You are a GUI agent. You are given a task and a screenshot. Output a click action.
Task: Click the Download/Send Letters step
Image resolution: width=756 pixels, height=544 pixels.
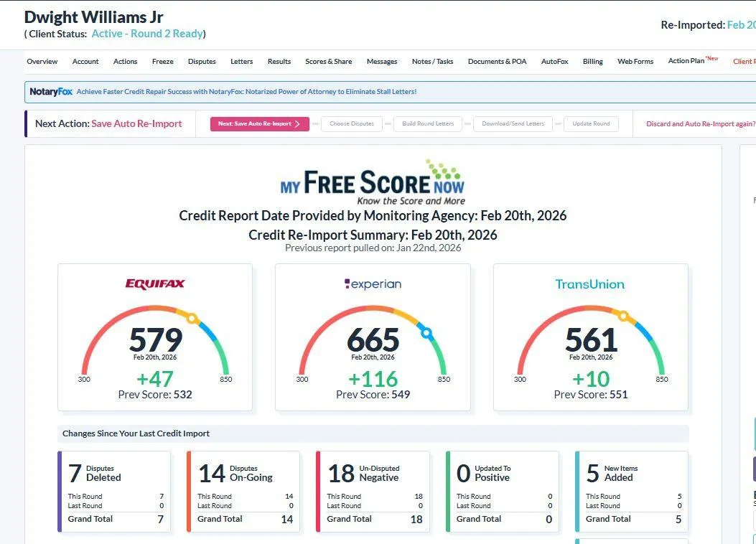(513, 124)
